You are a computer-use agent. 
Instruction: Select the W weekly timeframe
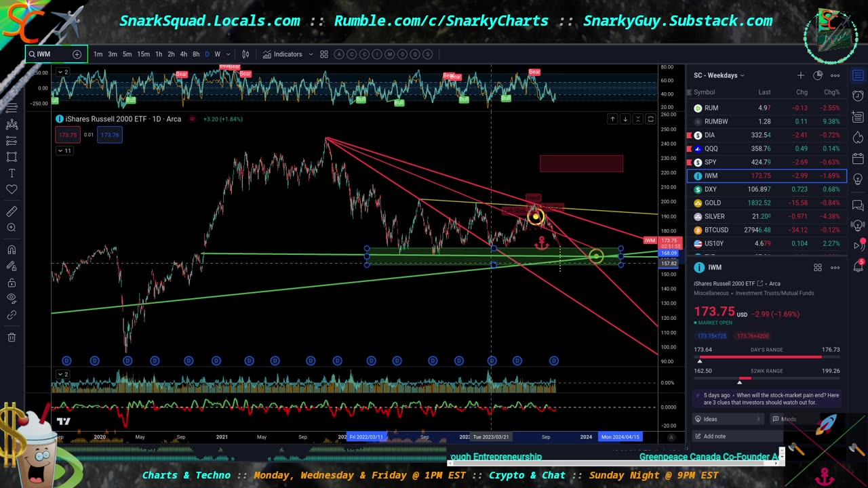(x=217, y=54)
